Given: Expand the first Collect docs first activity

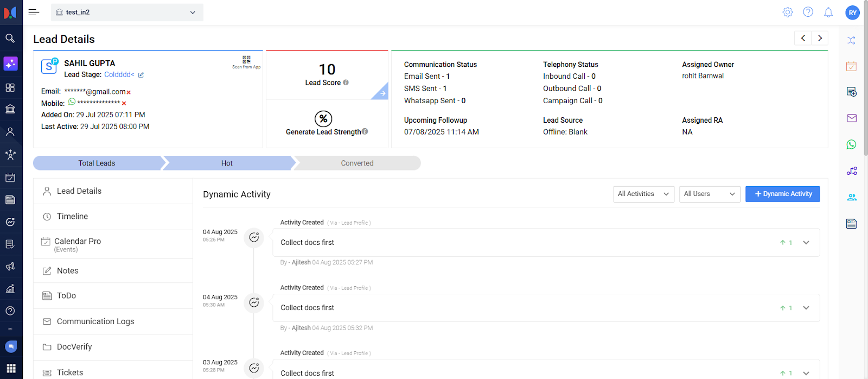Looking at the screenshot, I should (806, 243).
